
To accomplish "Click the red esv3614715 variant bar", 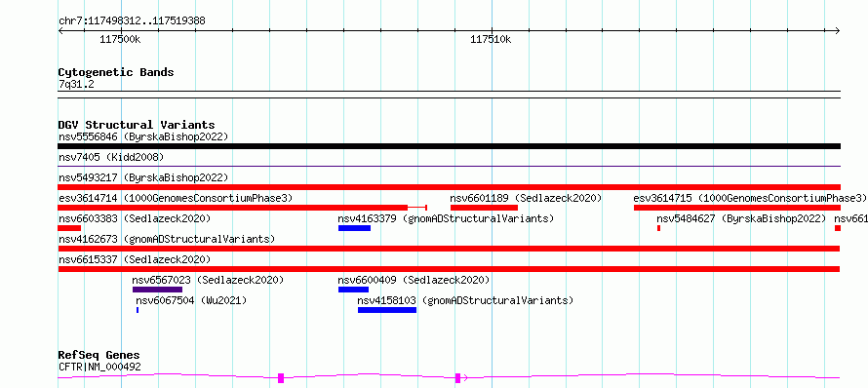I will tap(736, 208).
